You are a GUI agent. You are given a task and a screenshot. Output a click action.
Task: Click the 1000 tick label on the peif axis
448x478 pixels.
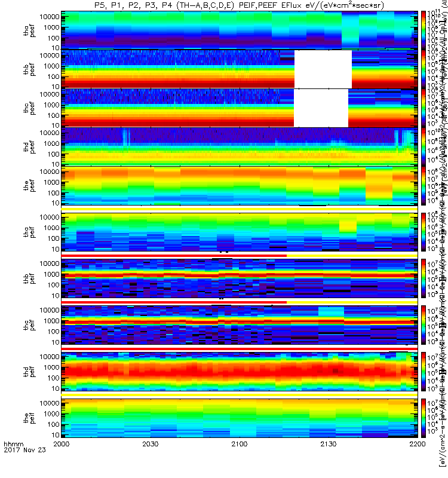(x=51, y=414)
